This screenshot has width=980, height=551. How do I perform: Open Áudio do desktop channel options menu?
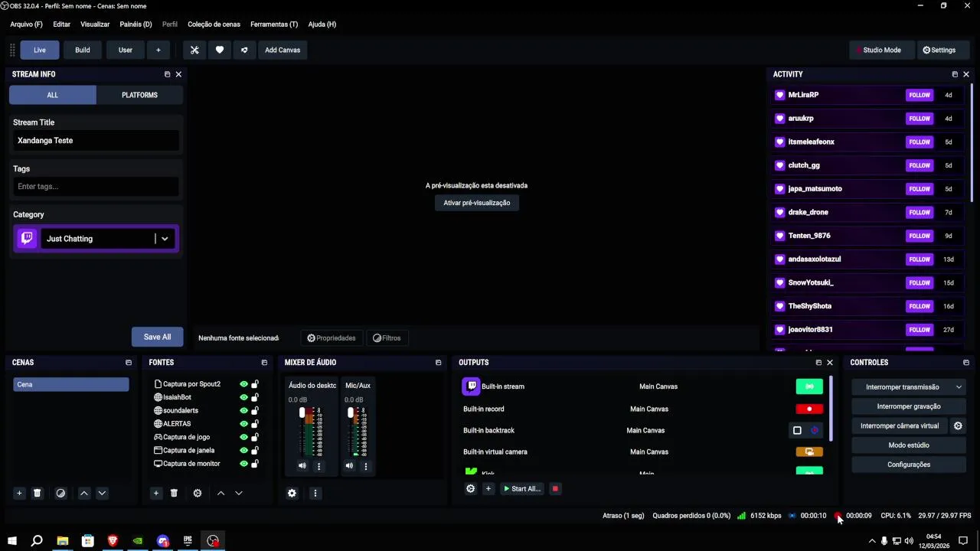click(318, 466)
